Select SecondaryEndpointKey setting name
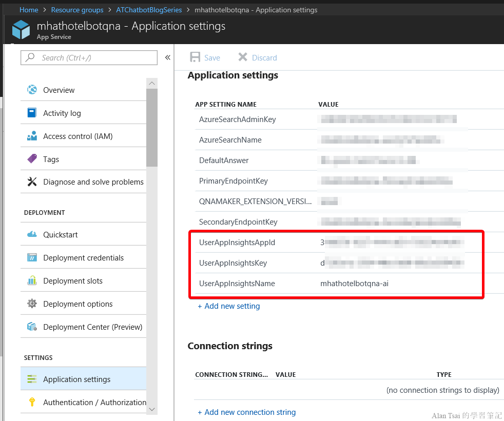 [x=238, y=222]
